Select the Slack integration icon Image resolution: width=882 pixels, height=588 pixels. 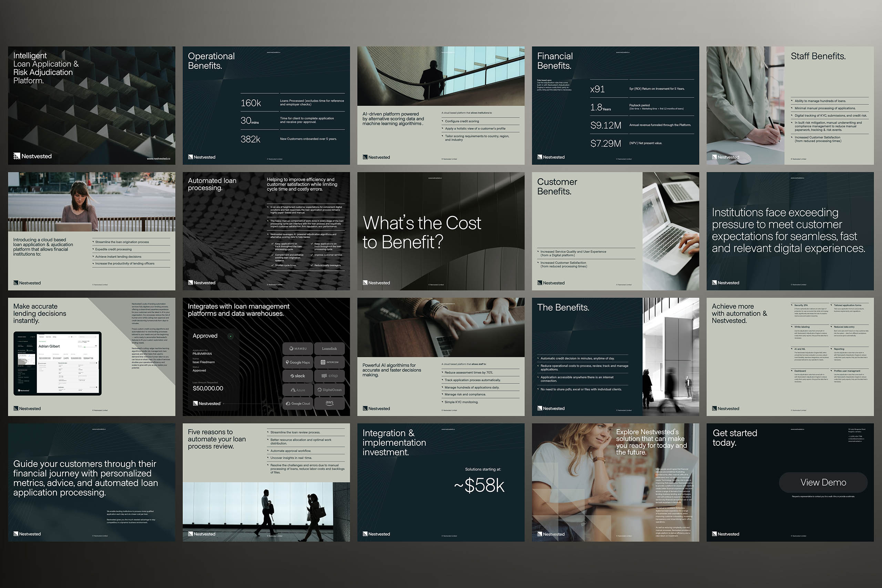298,376
